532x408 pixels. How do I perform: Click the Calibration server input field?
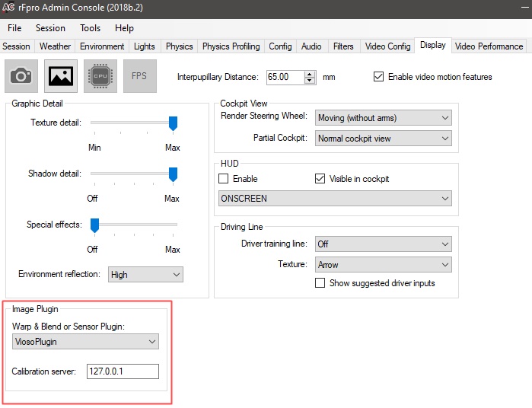tap(122, 371)
